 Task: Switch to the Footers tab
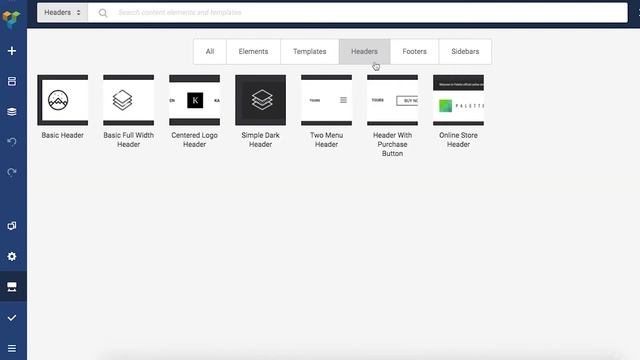414,51
